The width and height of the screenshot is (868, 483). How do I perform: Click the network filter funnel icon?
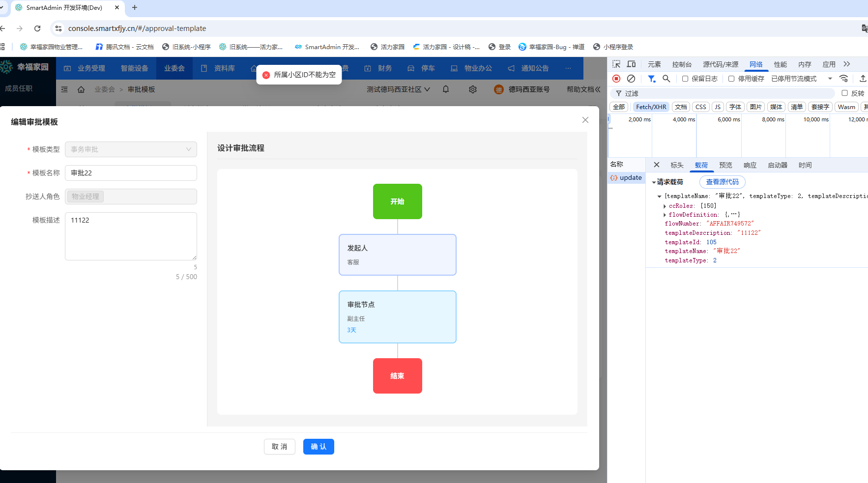pyautogui.click(x=651, y=79)
